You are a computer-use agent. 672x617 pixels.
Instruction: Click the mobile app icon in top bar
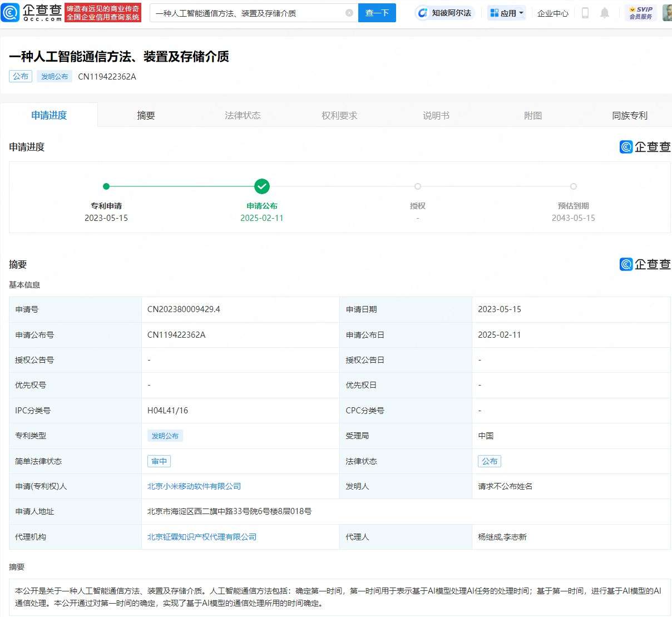pos(585,12)
